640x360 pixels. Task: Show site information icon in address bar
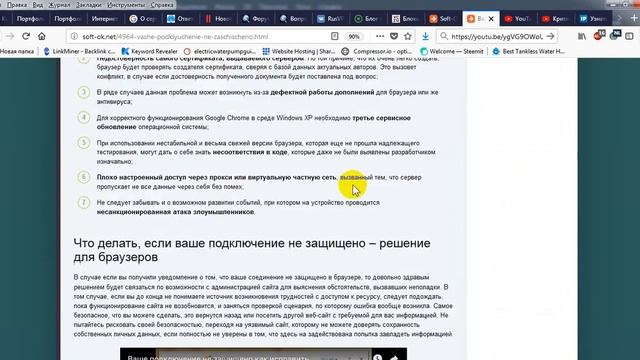point(74,36)
